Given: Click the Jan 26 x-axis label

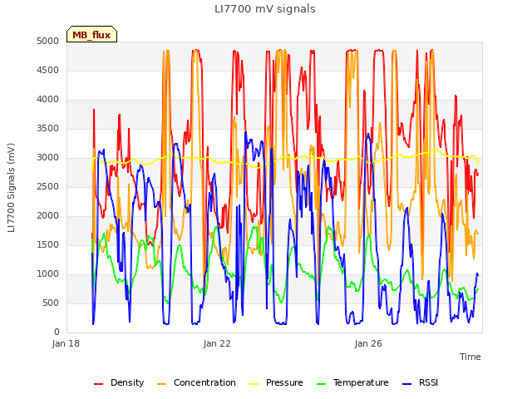Looking at the screenshot, I should (368, 343).
